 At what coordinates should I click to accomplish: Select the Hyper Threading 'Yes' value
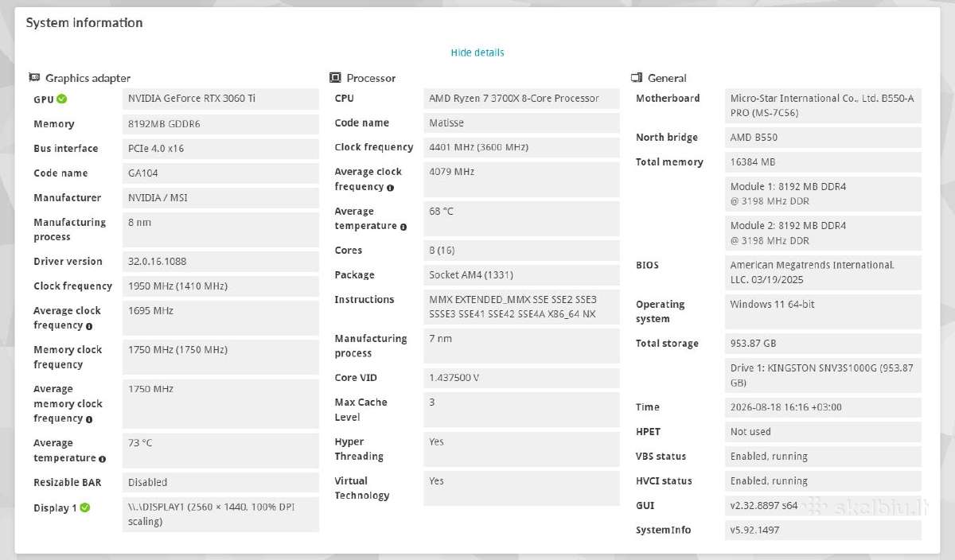[x=521, y=449]
